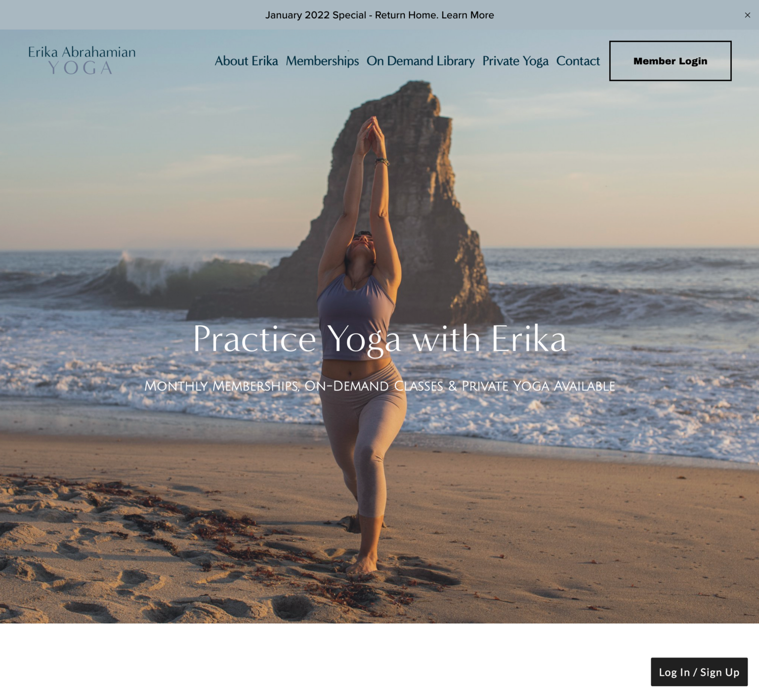Click the "YOGA" word in the logo
The image size is (759, 700).
tap(81, 68)
